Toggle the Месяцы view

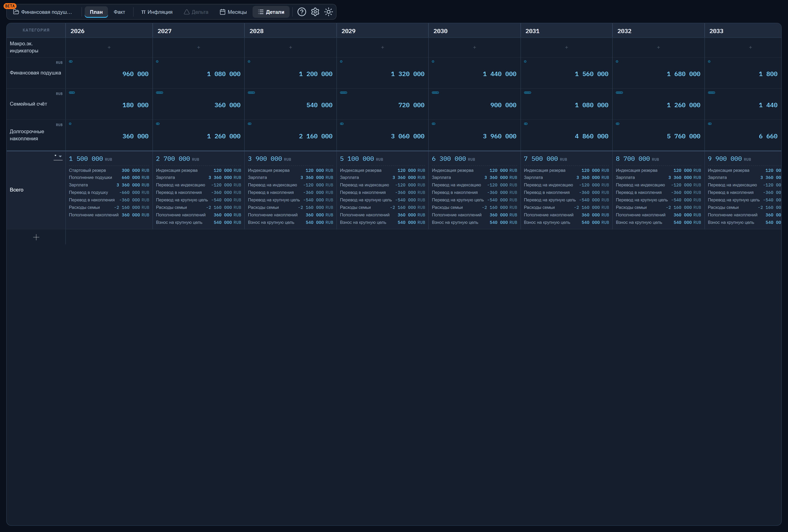click(233, 12)
